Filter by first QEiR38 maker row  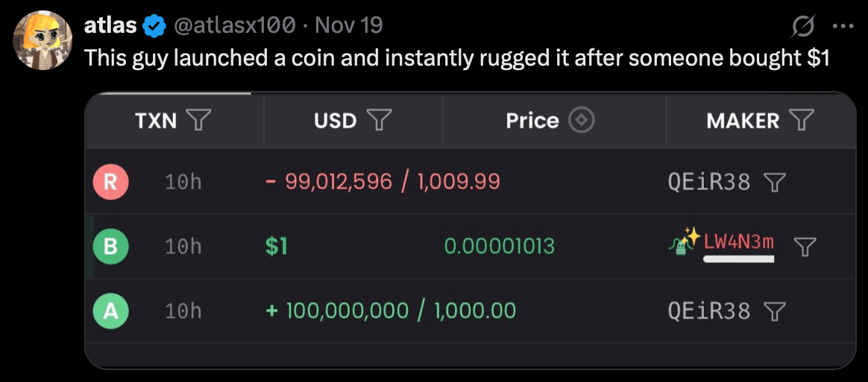coord(776,181)
